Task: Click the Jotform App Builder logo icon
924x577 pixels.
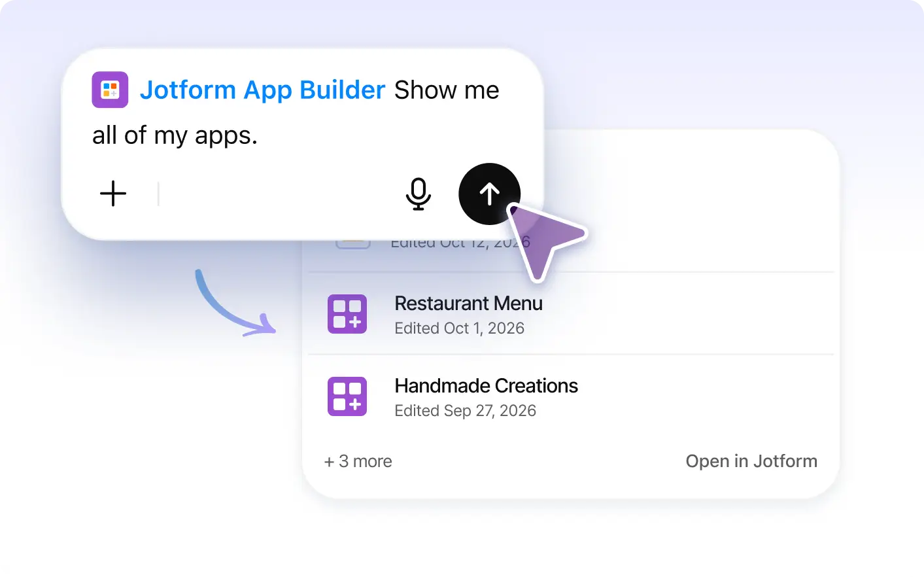Action: click(110, 90)
